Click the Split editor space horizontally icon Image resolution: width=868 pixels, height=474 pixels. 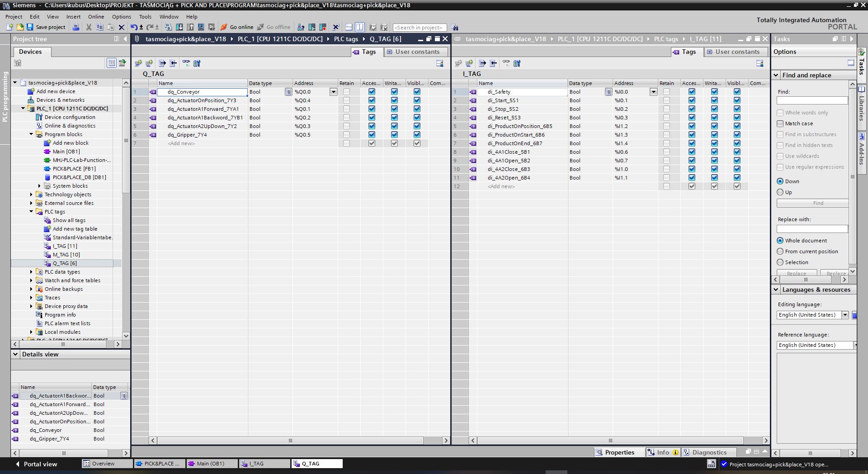click(x=349, y=27)
